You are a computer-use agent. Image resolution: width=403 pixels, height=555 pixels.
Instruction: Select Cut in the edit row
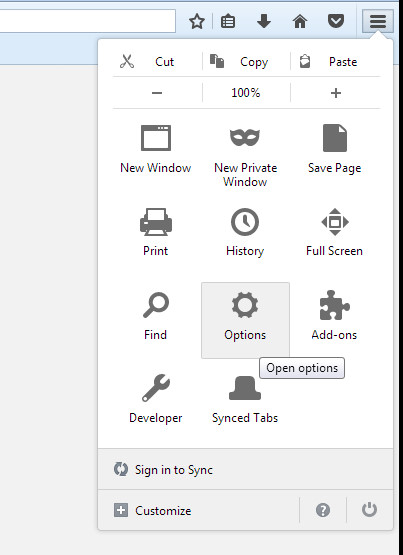tap(157, 62)
